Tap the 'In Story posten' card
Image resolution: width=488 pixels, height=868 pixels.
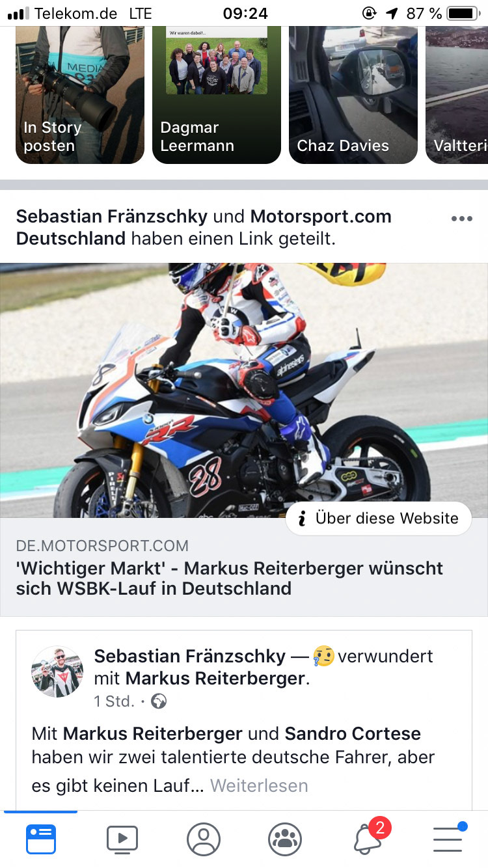pos(80,95)
